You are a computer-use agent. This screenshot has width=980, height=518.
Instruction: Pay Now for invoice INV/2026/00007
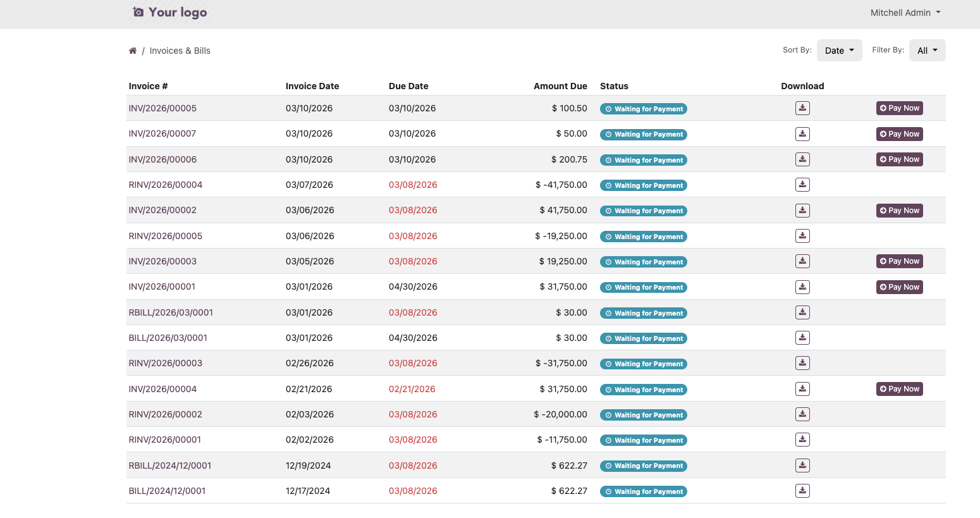point(900,134)
